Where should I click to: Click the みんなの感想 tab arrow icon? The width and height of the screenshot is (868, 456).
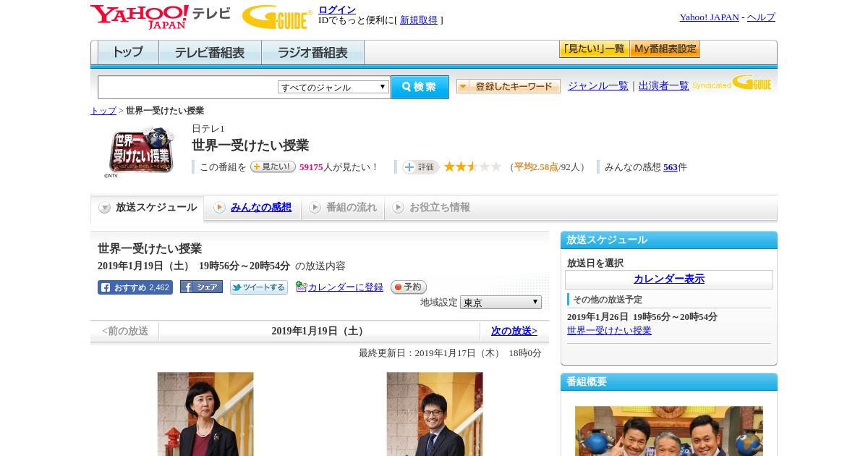219,208
